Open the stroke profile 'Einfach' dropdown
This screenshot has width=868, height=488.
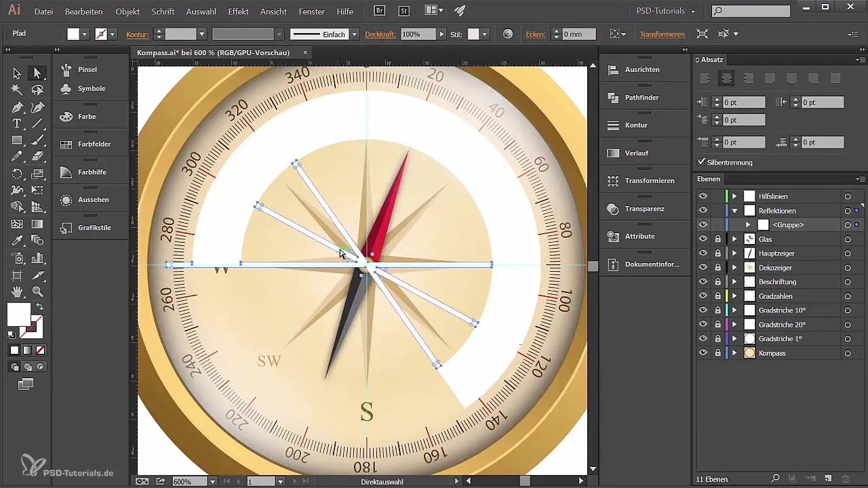(354, 34)
